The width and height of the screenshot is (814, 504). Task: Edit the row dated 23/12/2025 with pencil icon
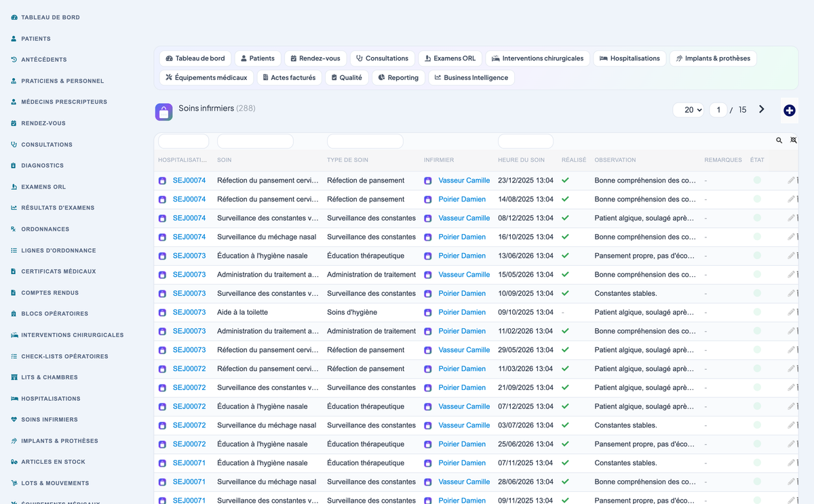[x=791, y=180]
